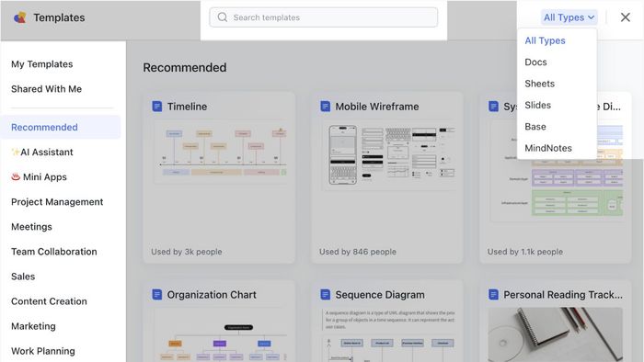Open the Team Collaboration category
Screen dimensions: 644x362
(54, 252)
